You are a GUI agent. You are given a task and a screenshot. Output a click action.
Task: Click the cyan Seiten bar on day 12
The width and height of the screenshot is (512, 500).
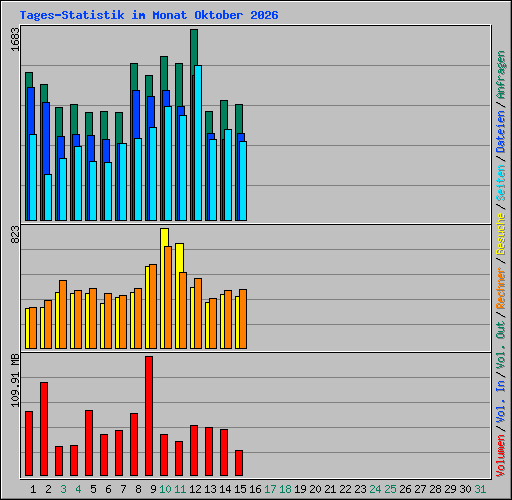point(198,143)
